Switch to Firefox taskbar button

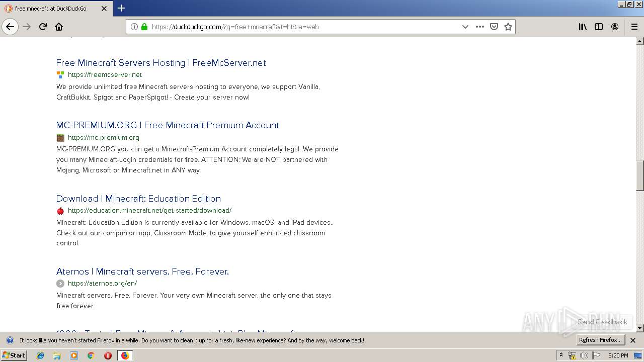pos(125,355)
